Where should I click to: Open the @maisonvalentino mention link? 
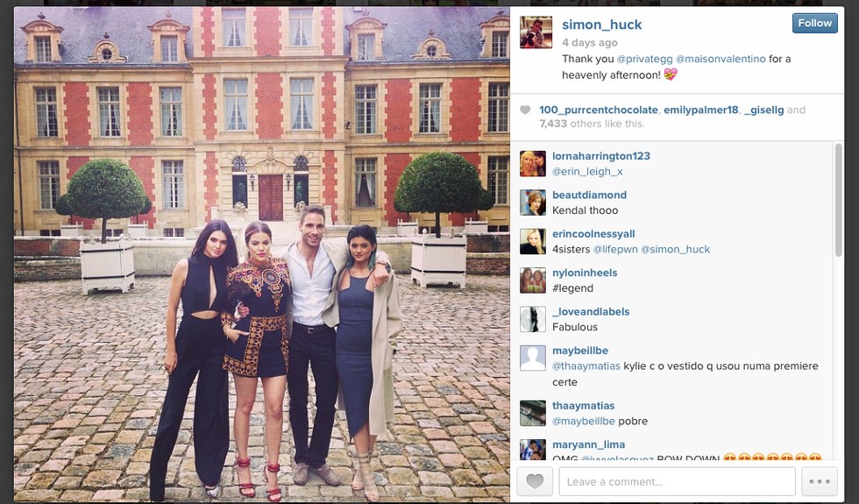tap(721, 59)
